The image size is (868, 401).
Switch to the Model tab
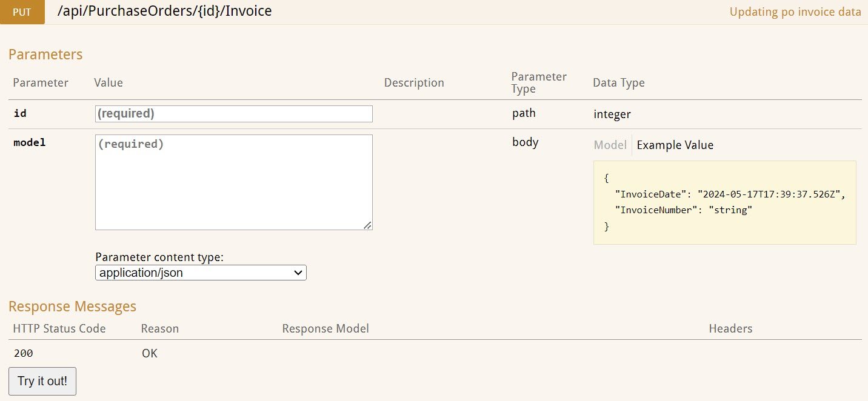tap(610, 145)
